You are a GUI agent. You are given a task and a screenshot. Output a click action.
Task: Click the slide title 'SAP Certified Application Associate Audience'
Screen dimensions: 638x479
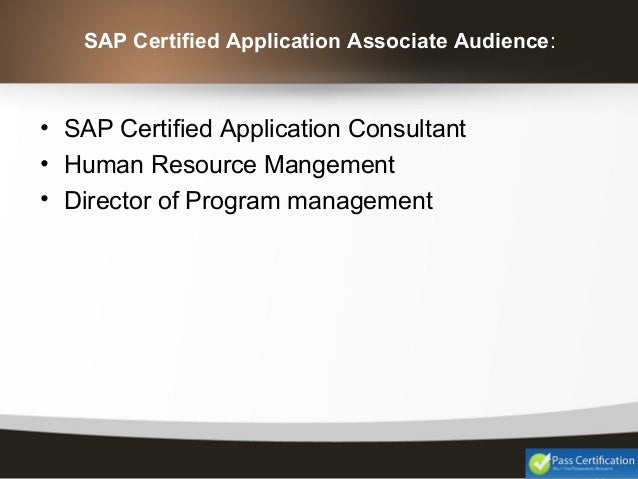pos(319,41)
